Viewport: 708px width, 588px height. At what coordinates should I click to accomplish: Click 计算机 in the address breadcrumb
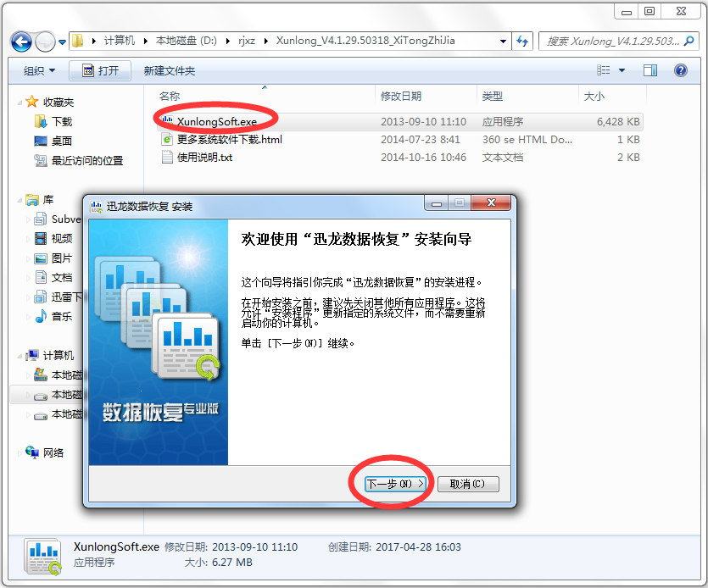pyautogui.click(x=120, y=41)
